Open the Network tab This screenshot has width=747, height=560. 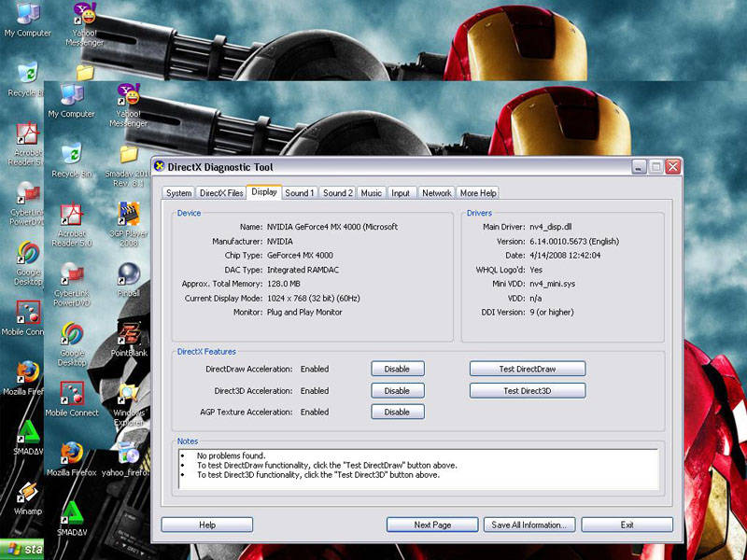coord(436,193)
